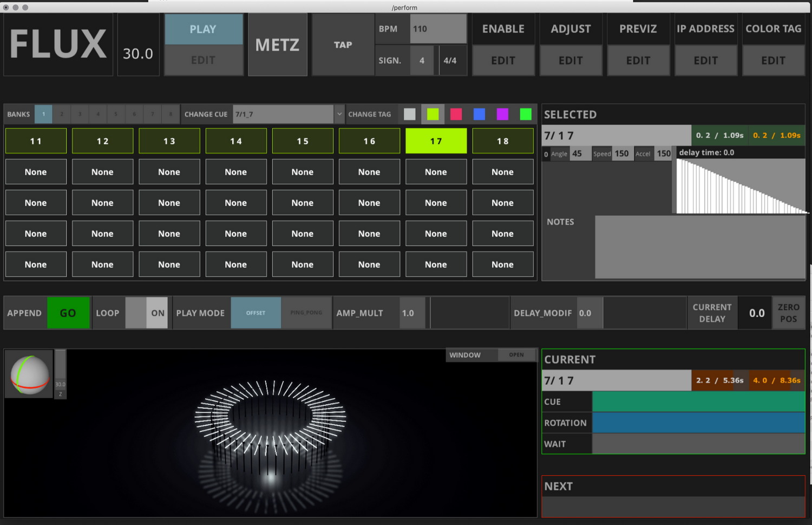Click the CURRENT DELAY 0.0 value
Image resolution: width=812 pixels, height=525 pixels.
coord(757,313)
